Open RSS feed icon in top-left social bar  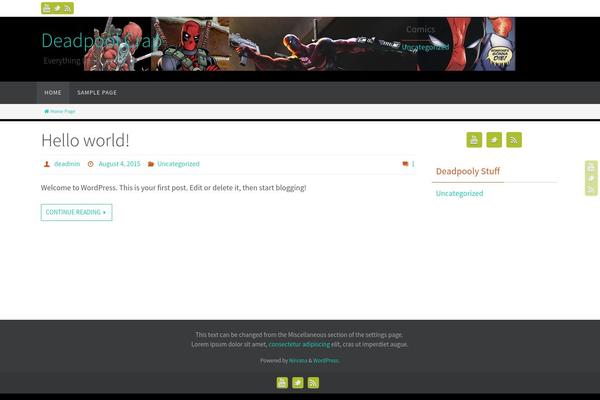tap(68, 8)
